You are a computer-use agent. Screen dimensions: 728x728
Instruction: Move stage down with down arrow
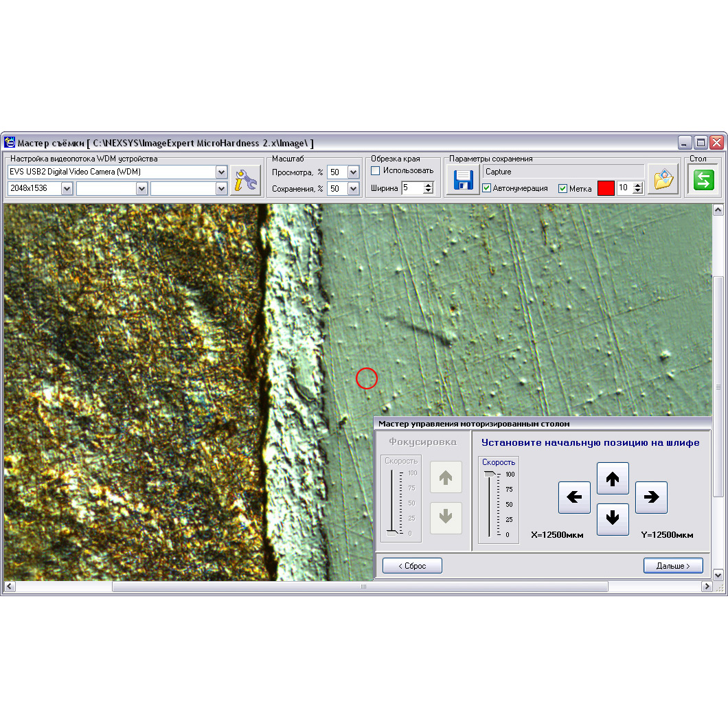coord(613,519)
